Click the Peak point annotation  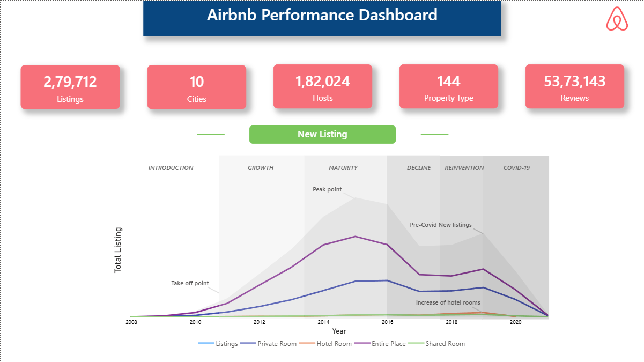coord(327,190)
